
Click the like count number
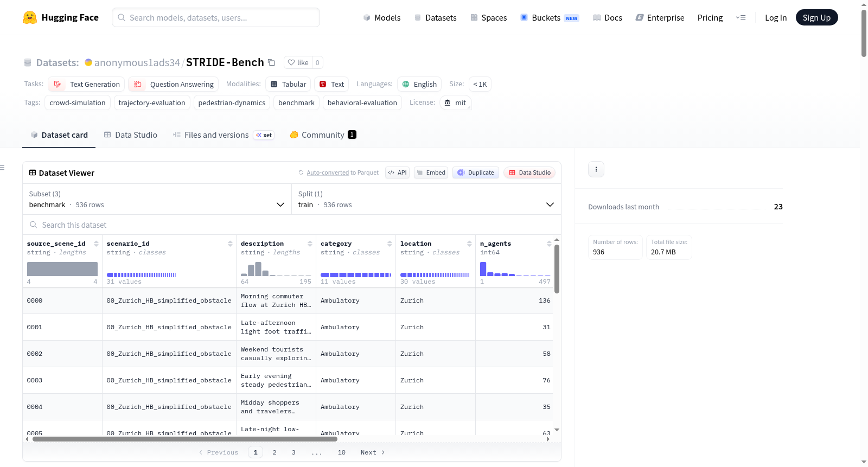(x=317, y=62)
